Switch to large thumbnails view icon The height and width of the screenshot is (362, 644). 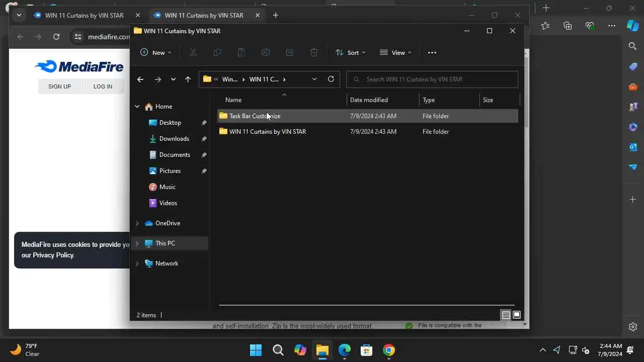pos(516,315)
